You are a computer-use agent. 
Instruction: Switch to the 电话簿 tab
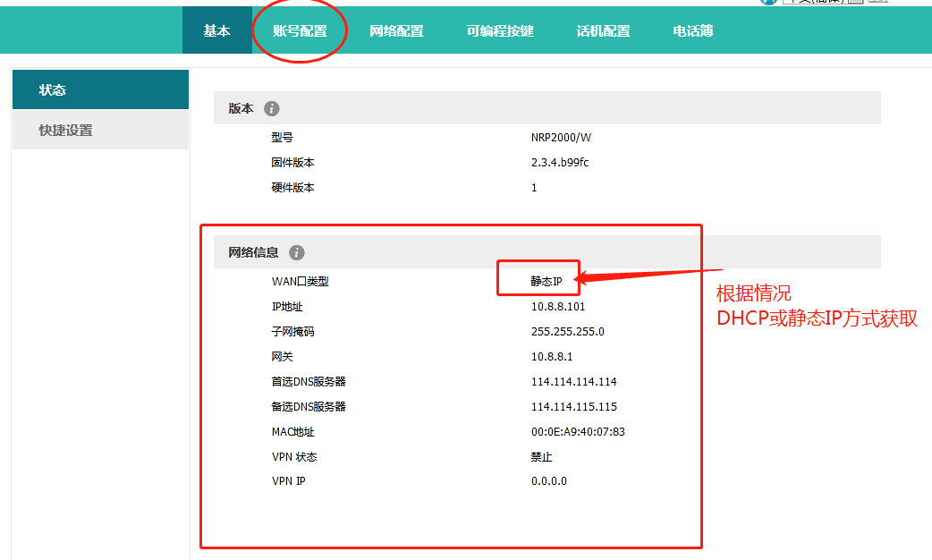[x=693, y=30]
